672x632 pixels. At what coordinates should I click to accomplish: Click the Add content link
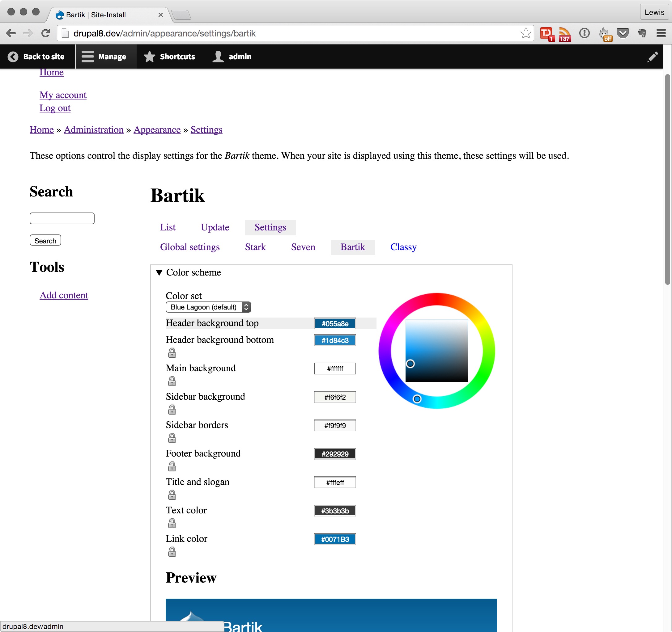pos(64,295)
